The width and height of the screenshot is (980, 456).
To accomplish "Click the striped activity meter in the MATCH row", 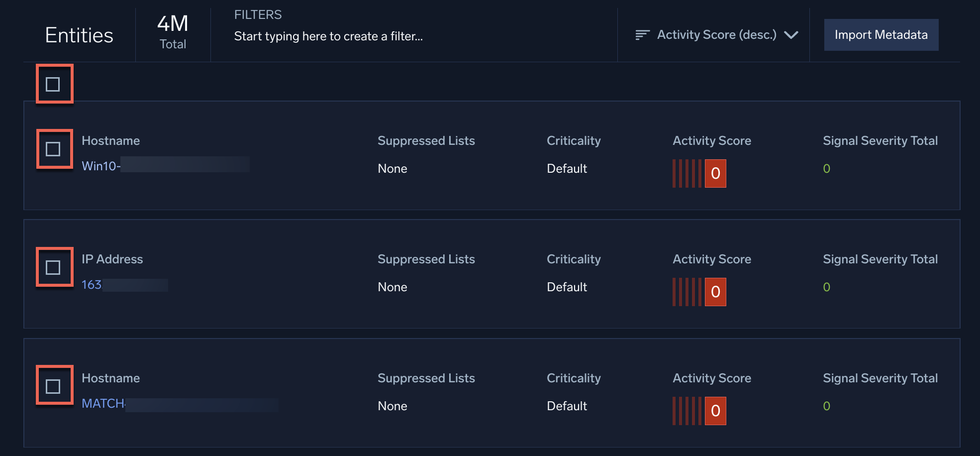I will [686, 411].
